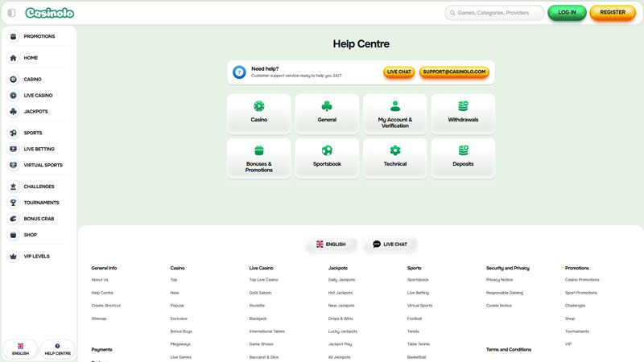644x362 pixels.
Task: Open Jackpots via the clover icon
Action: point(13,111)
